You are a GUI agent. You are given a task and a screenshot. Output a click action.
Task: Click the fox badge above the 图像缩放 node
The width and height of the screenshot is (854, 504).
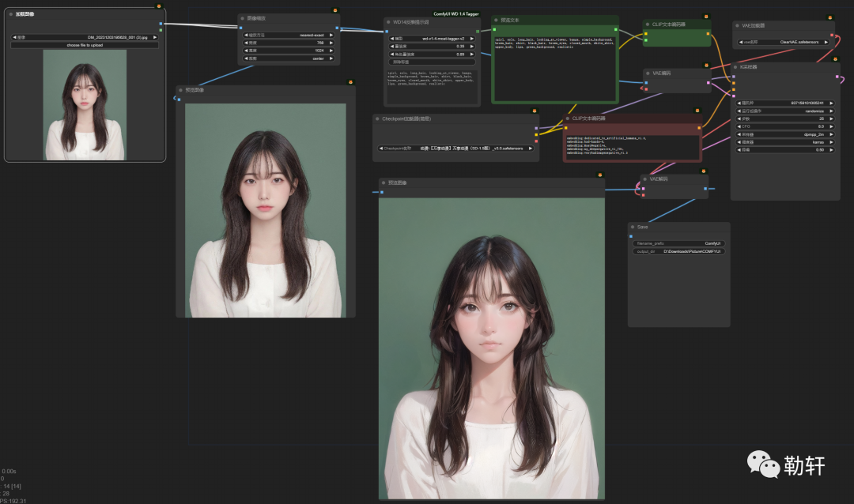pyautogui.click(x=335, y=10)
